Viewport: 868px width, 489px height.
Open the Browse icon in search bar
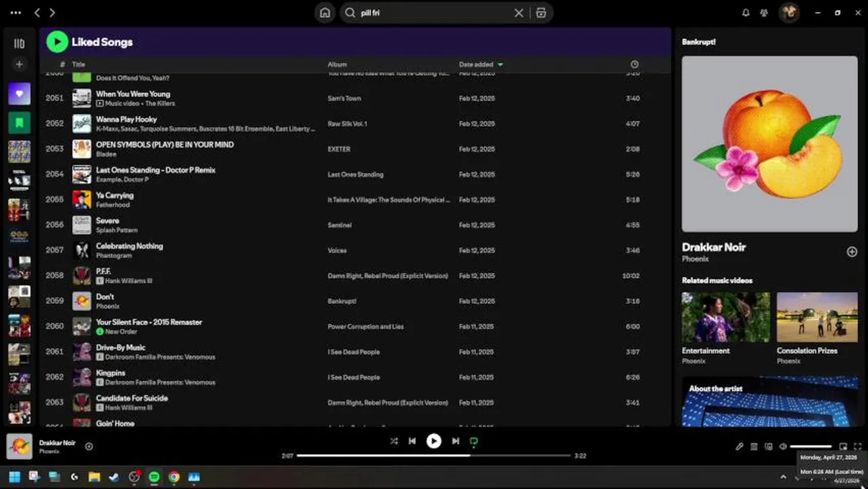coord(541,13)
